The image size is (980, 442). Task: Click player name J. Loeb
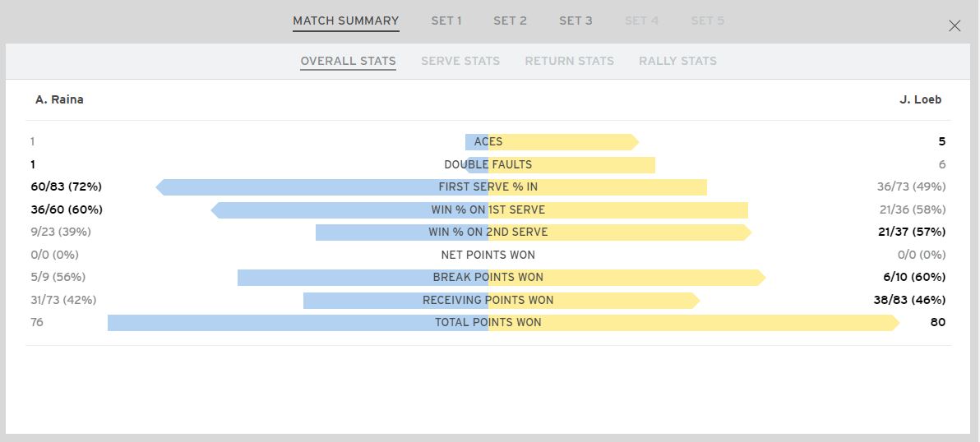pyautogui.click(x=921, y=99)
